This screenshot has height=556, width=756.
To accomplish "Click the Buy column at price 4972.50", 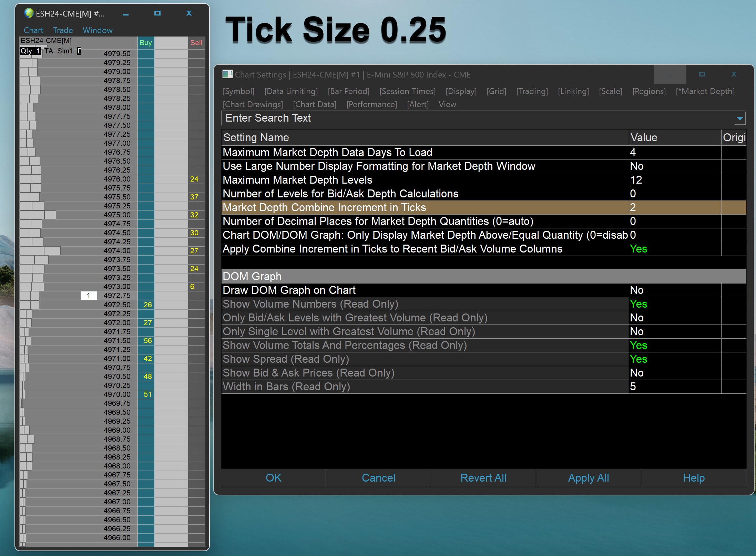I will pos(146,305).
